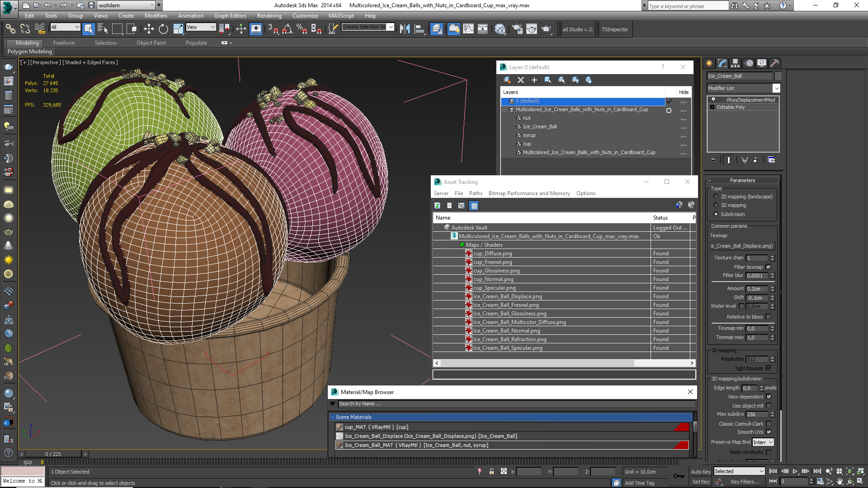Open the Hierarchy command panel tab
The height and width of the screenshot is (488, 868).
[x=736, y=63]
